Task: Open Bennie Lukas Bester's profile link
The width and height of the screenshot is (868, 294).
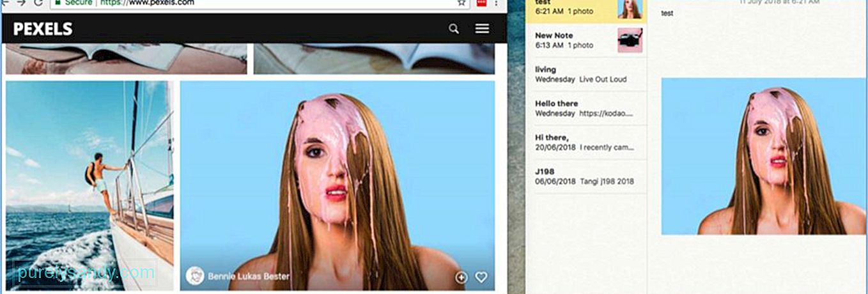Action: coord(249,277)
